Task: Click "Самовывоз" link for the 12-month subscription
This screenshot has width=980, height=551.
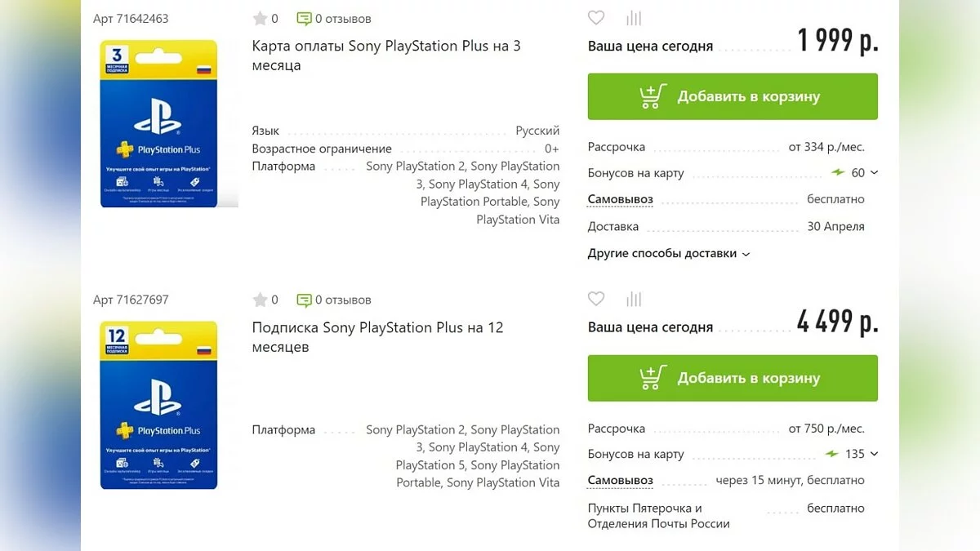Action: [620, 480]
